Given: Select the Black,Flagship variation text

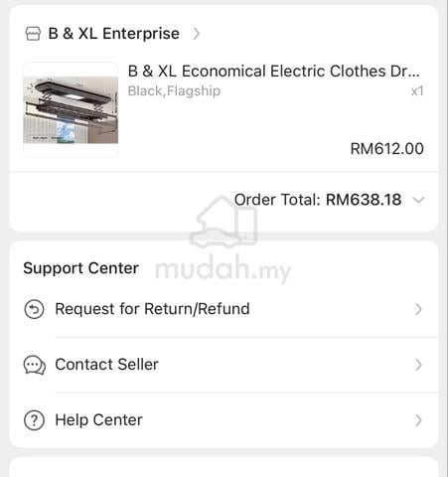Looking at the screenshot, I should click(x=174, y=90).
